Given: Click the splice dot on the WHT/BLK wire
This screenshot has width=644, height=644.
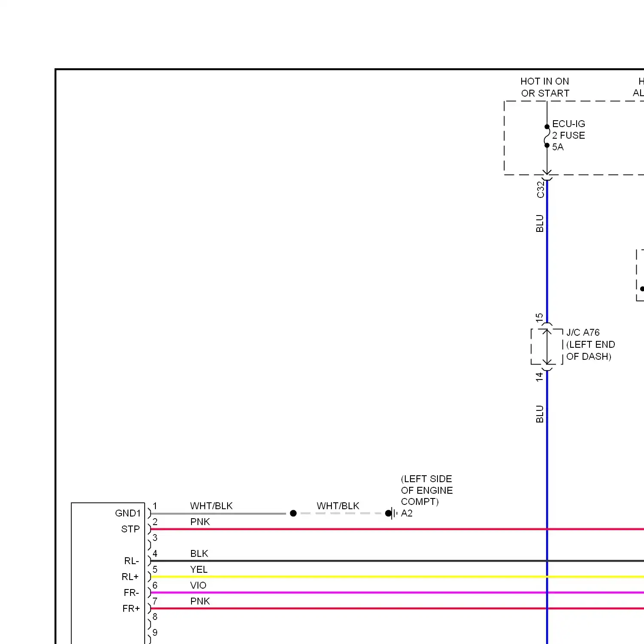Looking at the screenshot, I should click(293, 513).
